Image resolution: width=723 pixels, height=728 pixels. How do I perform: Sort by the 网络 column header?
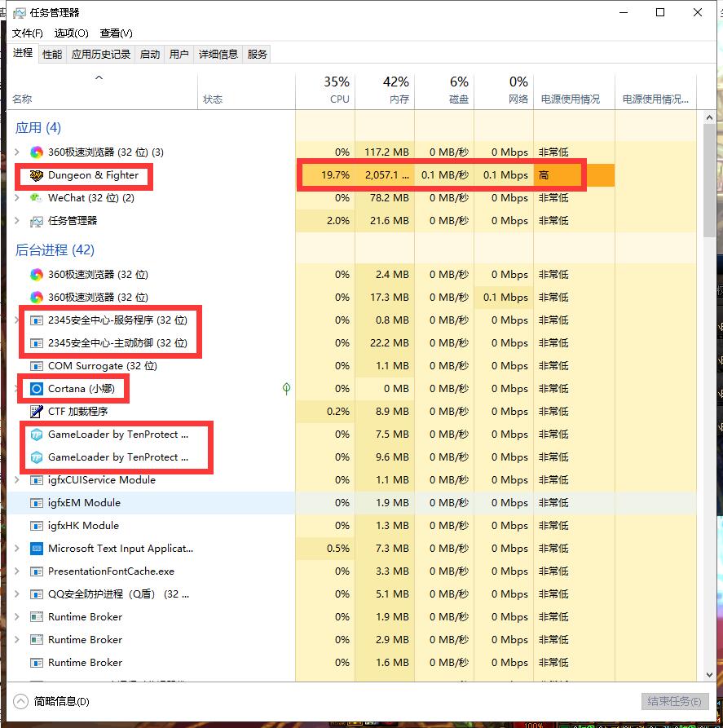[x=504, y=91]
